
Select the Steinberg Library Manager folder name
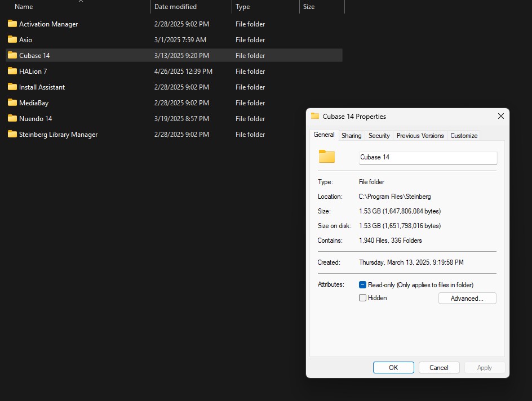pyautogui.click(x=58, y=134)
